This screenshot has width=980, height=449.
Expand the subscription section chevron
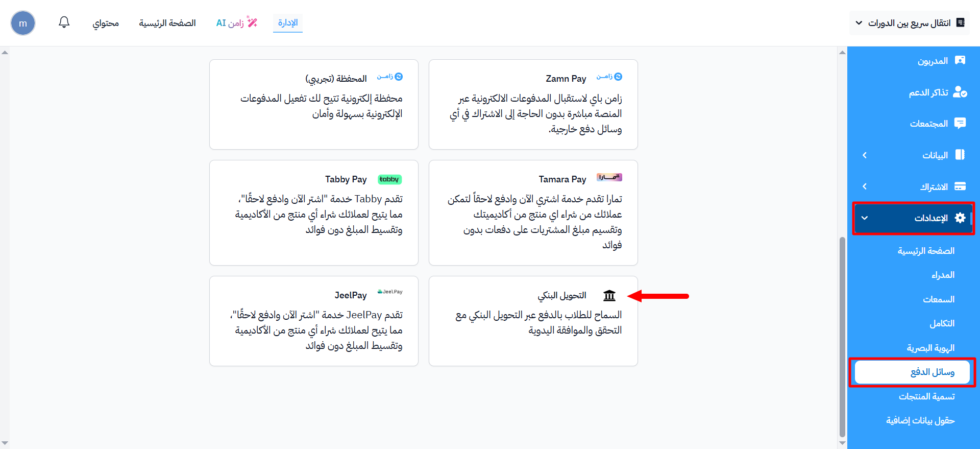[x=865, y=186]
